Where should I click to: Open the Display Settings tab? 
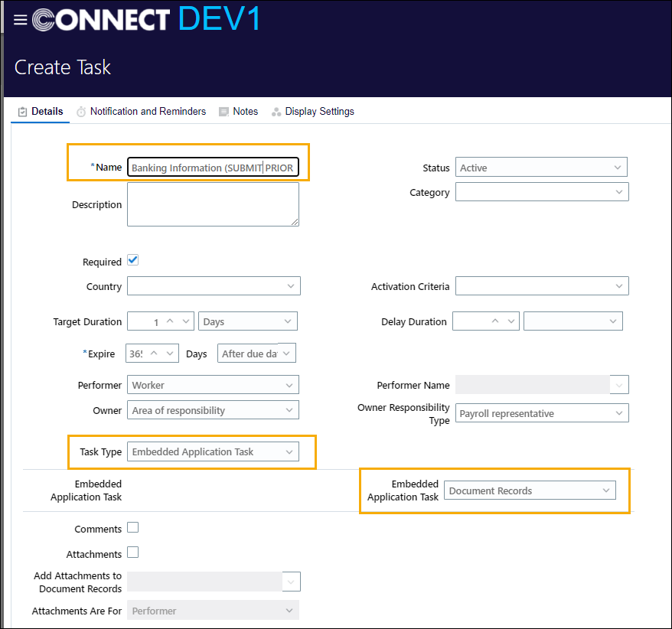pos(312,112)
